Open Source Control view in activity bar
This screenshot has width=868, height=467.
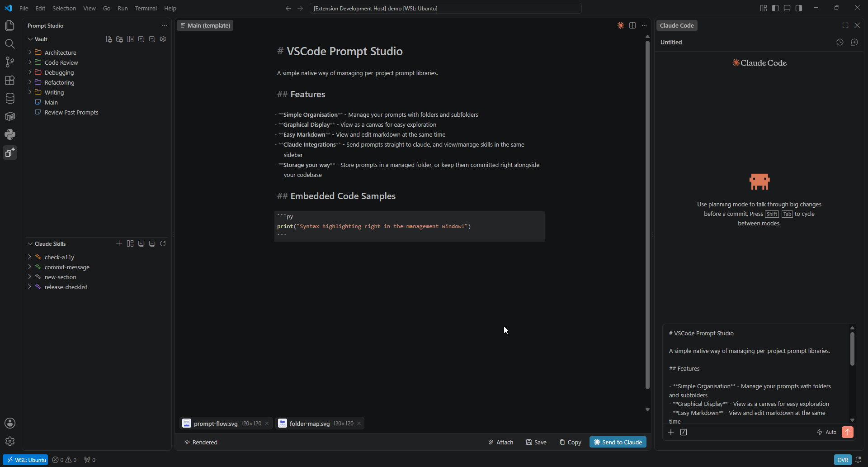10,62
